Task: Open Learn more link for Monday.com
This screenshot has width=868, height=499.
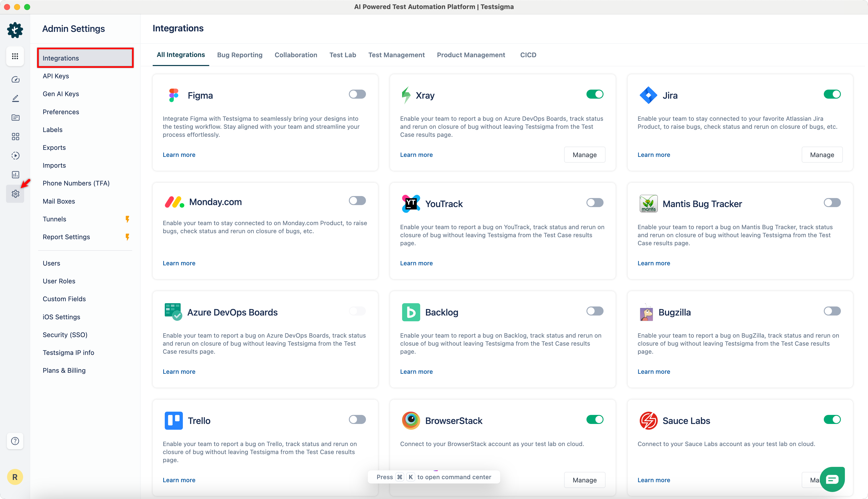Action: pyautogui.click(x=179, y=263)
